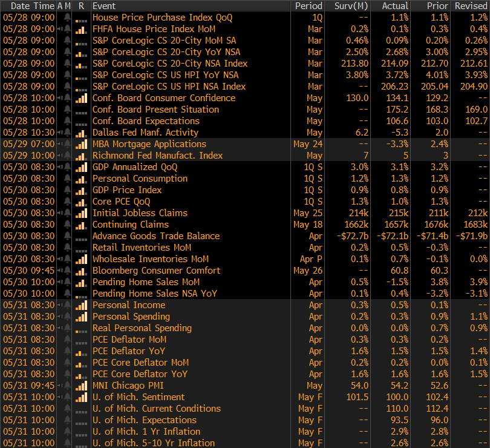Screen dimensions: 490x448
Task: Click the Surv(M) column header
Action: [x=352, y=5]
